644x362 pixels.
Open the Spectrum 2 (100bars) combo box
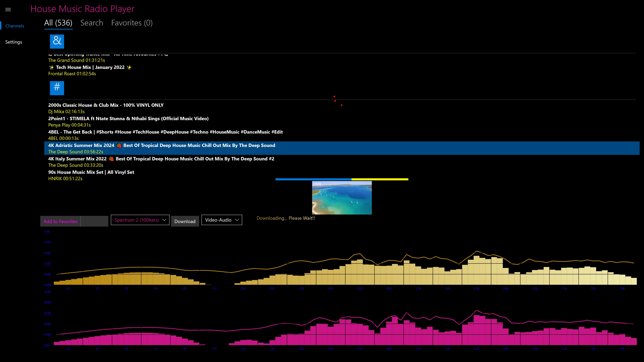click(137, 220)
